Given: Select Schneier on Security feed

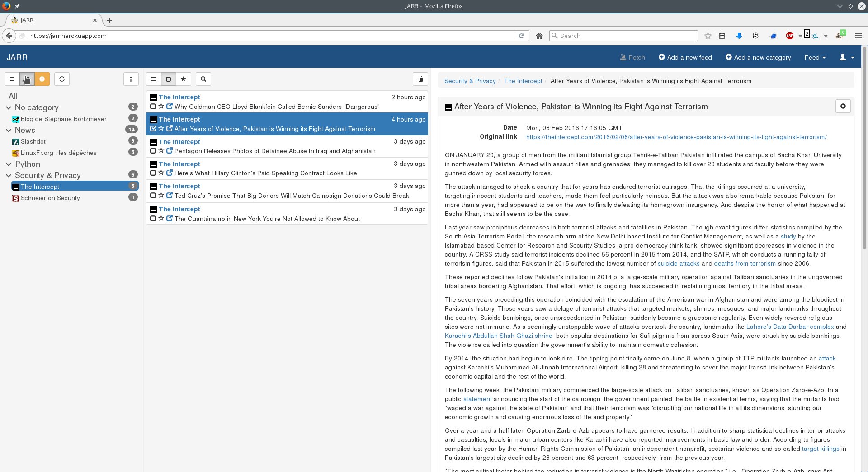Looking at the screenshot, I should tap(50, 198).
